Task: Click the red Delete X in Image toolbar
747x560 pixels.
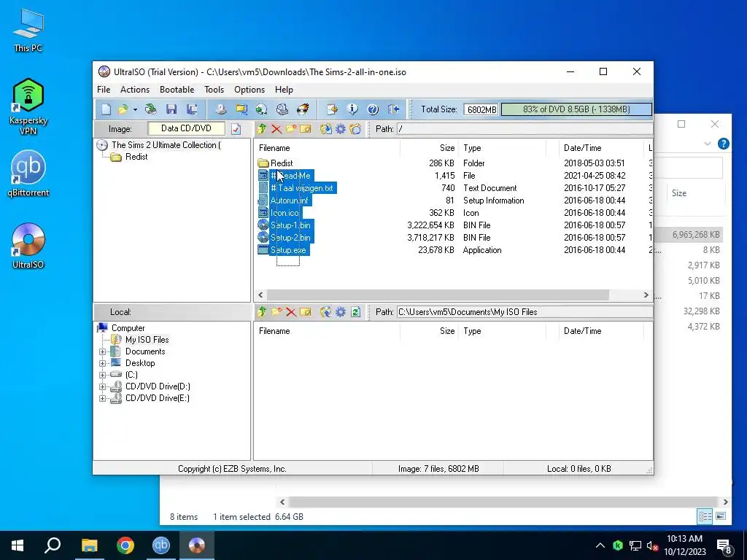Action: pyautogui.click(x=276, y=128)
